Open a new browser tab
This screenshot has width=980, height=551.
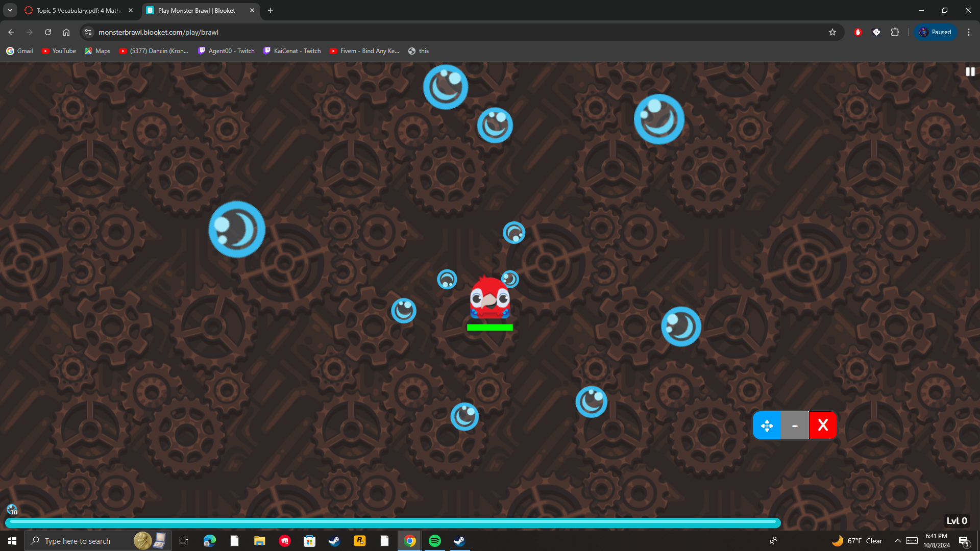click(271, 10)
